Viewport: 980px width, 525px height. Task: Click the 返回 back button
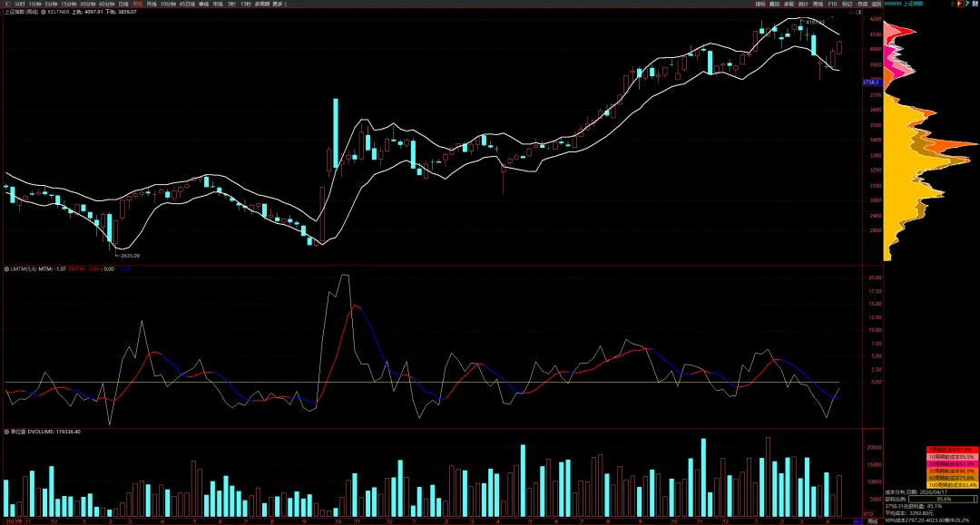877,4
